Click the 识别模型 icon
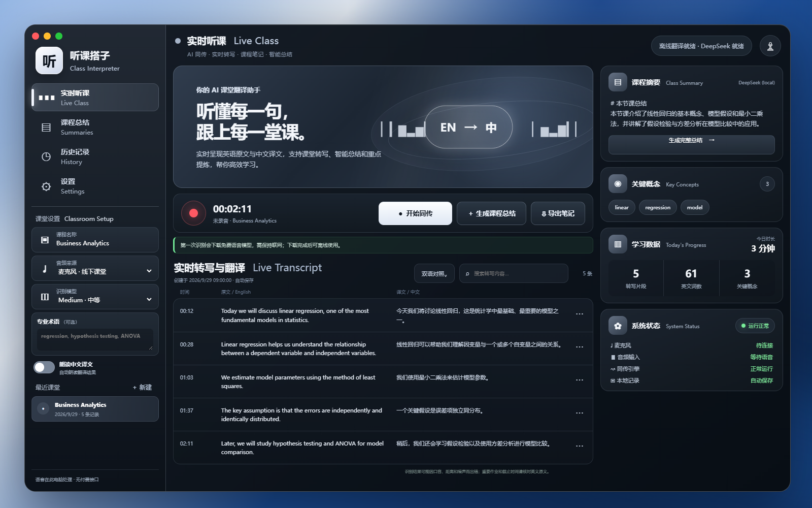This screenshot has height=508, width=812. point(45,297)
